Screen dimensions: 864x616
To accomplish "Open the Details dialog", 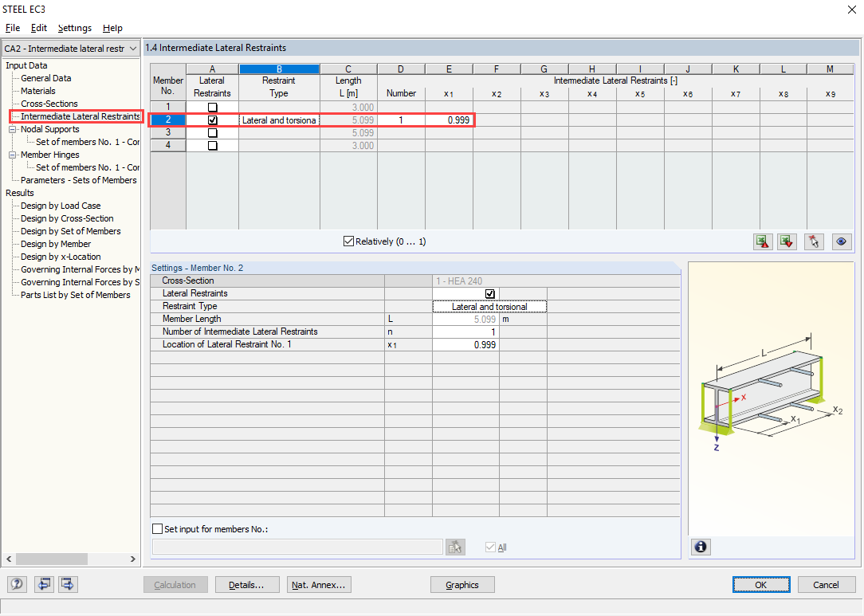I will 246,585.
